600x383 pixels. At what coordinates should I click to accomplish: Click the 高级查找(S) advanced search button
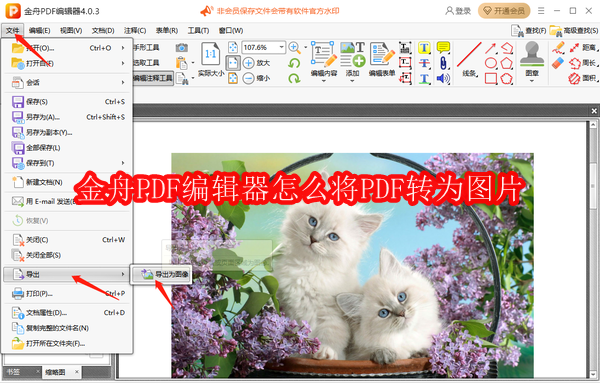click(x=574, y=31)
